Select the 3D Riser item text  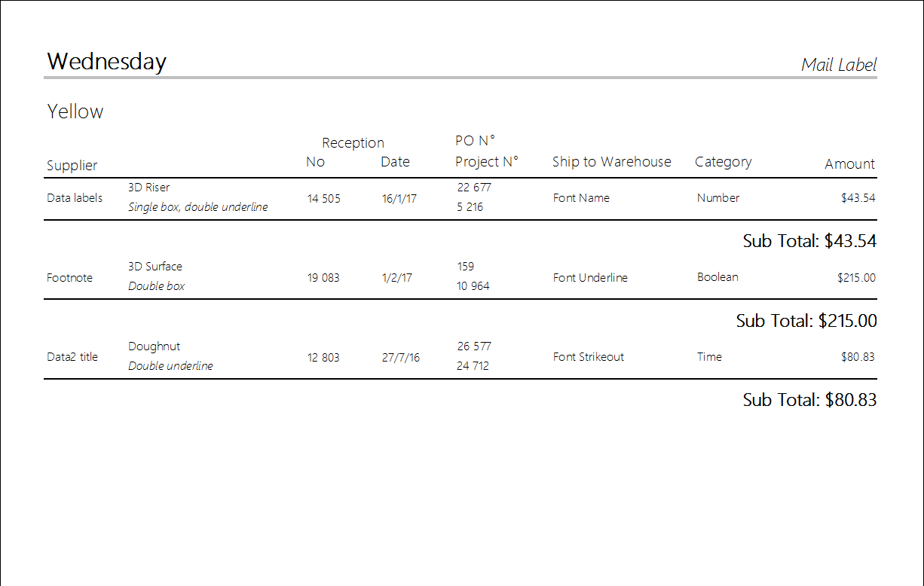[x=148, y=188]
